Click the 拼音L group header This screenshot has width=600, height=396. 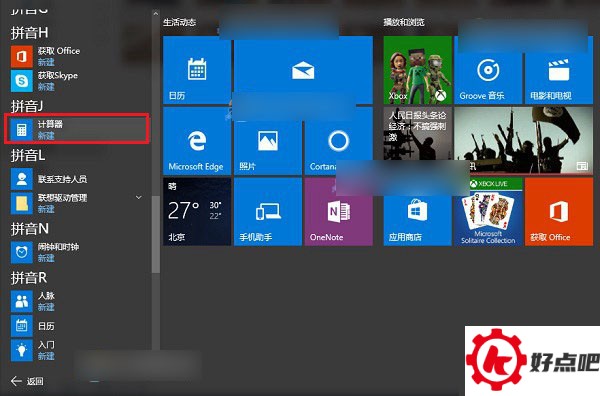click(28, 155)
